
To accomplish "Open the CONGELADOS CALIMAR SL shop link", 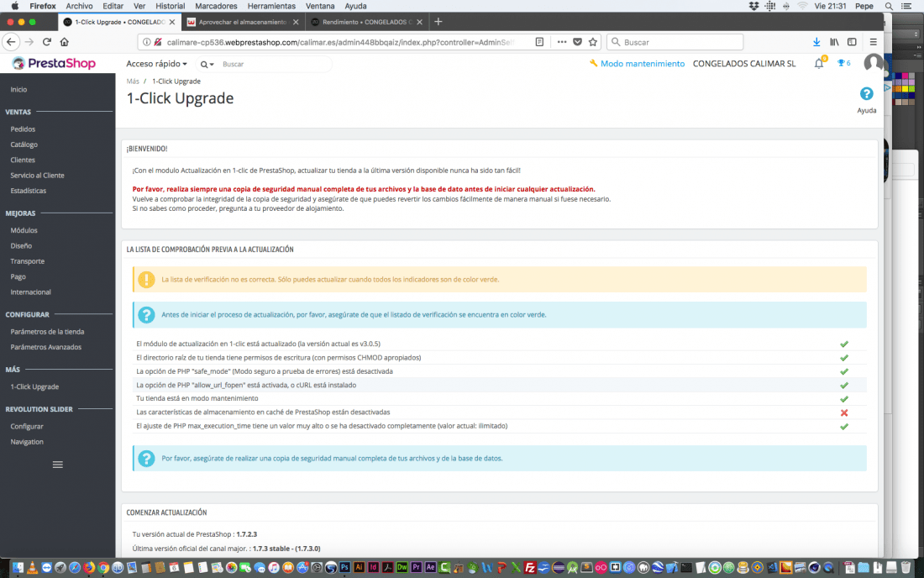I will 743,64.
